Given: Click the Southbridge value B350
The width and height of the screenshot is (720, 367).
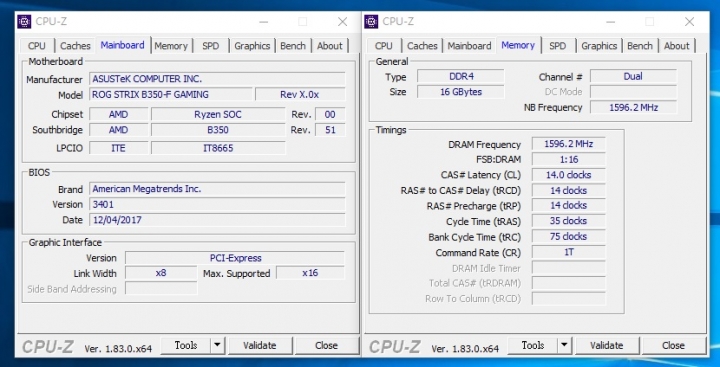Looking at the screenshot, I should [218, 130].
